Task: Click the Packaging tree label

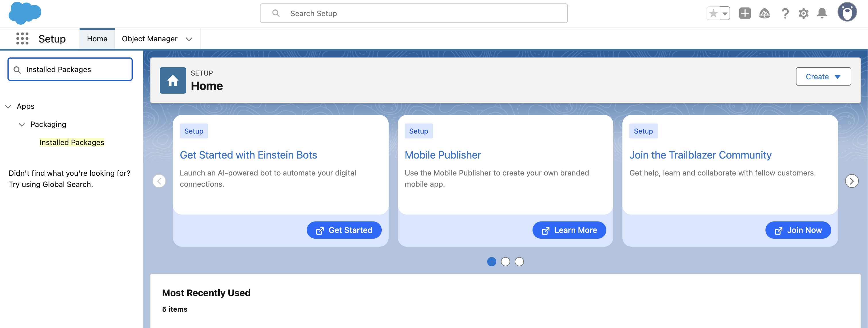Action: point(48,124)
